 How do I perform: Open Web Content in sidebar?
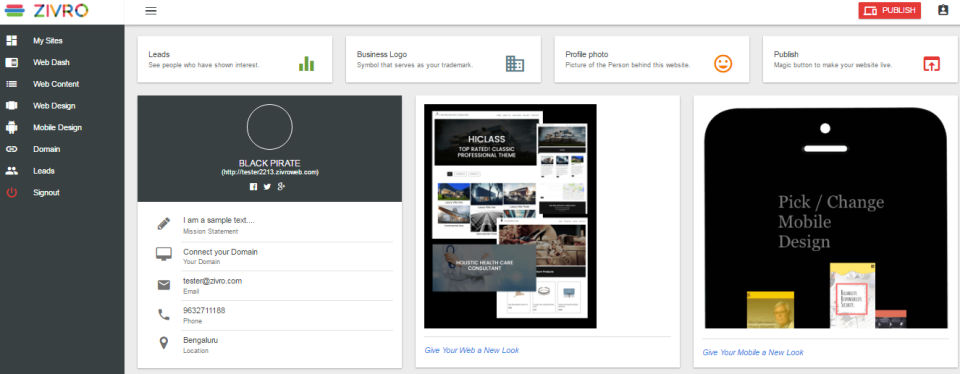pyautogui.click(x=56, y=84)
